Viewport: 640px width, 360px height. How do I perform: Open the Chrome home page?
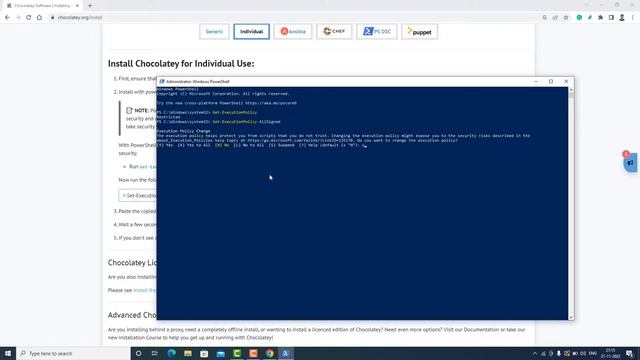(x=39, y=18)
